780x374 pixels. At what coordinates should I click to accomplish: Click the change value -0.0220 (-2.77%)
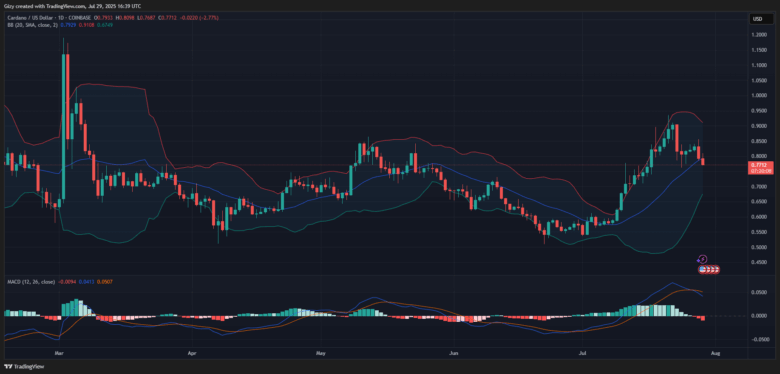(x=199, y=18)
